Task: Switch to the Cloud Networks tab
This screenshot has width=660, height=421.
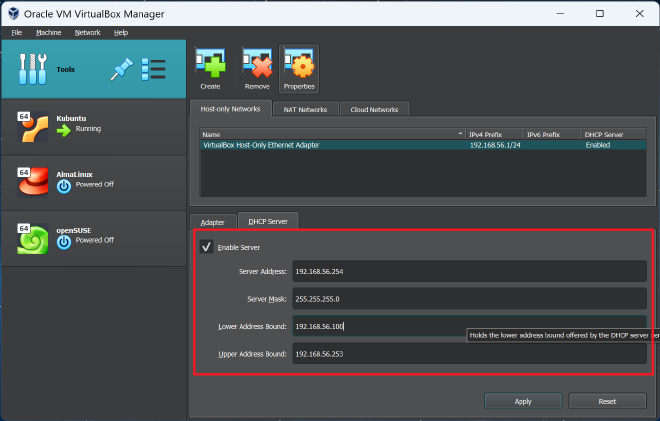Action: click(374, 109)
